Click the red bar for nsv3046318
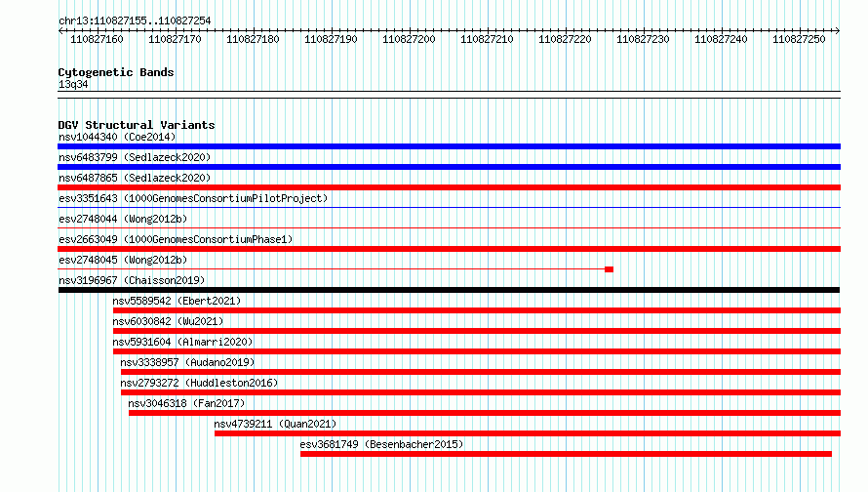This screenshot has height=492, width=868. [485, 413]
